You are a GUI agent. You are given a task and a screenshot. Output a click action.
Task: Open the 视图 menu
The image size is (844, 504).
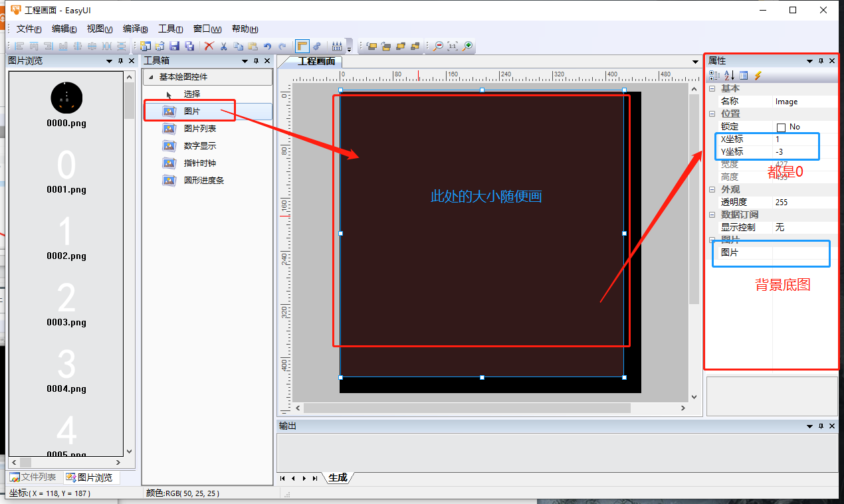100,29
